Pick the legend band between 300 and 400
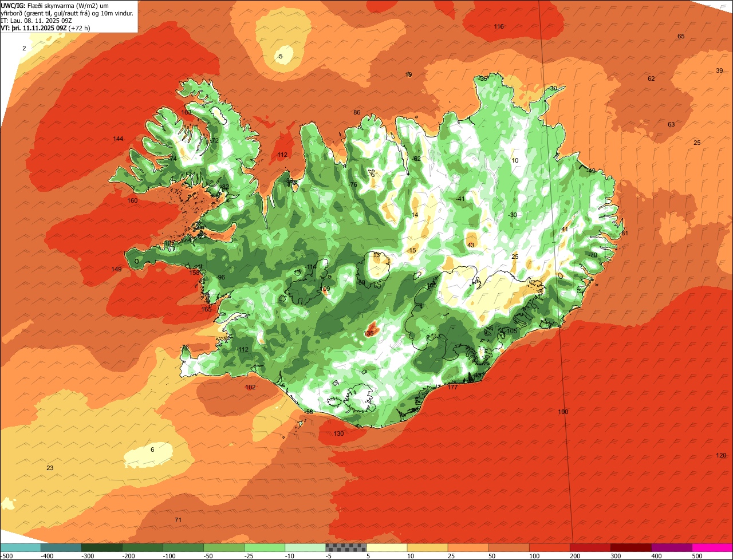This screenshot has width=733, height=560. point(631,547)
